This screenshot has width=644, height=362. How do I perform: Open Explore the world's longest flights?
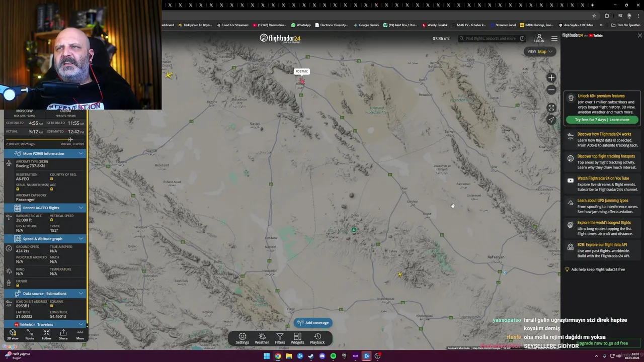(x=602, y=228)
